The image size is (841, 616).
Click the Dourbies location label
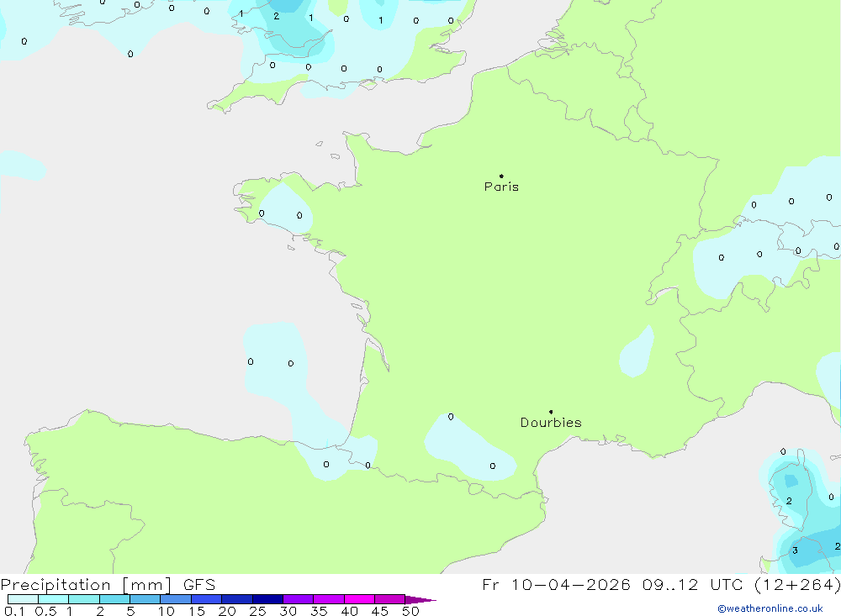click(x=551, y=423)
